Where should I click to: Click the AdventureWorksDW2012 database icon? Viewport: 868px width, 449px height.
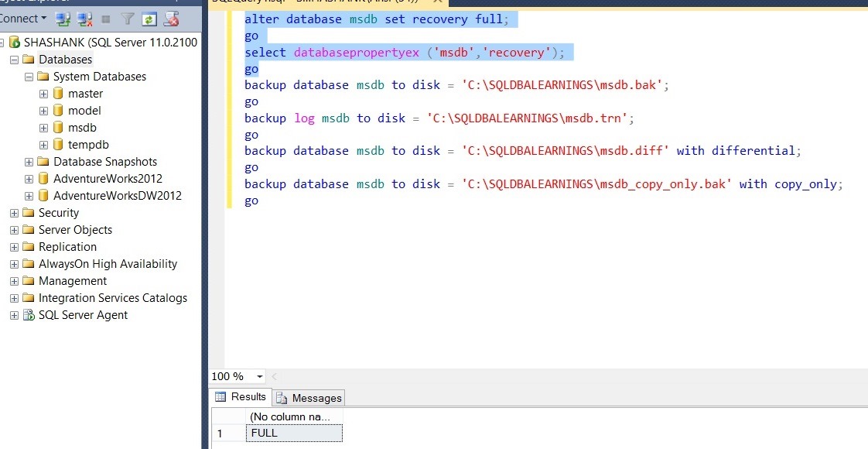[x=43, y=195]
